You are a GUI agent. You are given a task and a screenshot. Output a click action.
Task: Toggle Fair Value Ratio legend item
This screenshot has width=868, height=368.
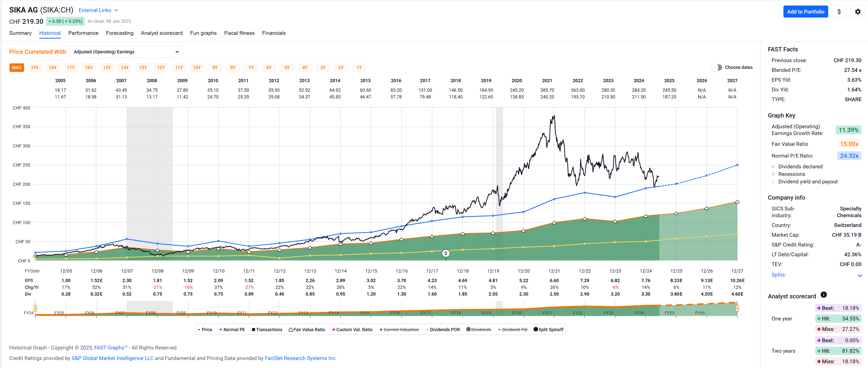(x=307, y=330)
